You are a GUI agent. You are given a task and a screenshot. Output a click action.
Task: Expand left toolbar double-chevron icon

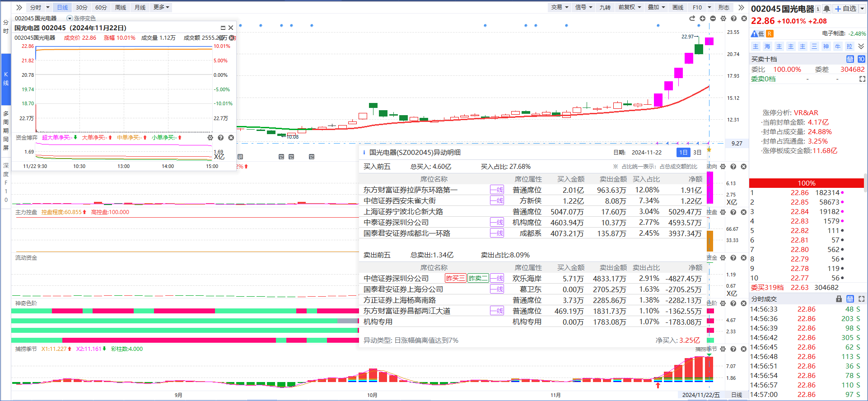point(19,7)
